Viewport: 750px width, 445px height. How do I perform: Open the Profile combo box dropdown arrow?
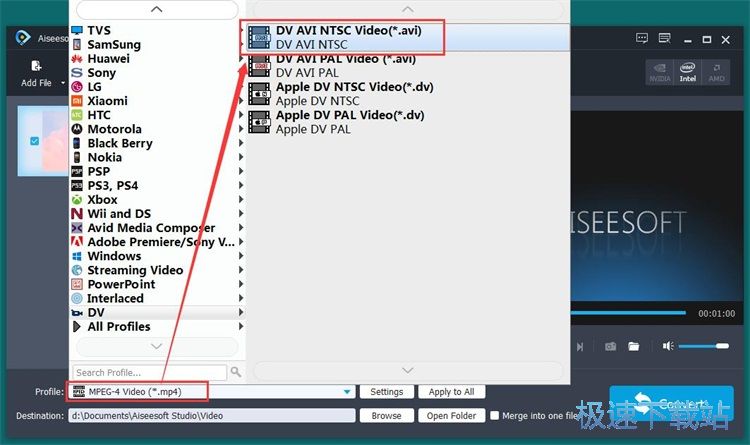click(x=347, y=392)
